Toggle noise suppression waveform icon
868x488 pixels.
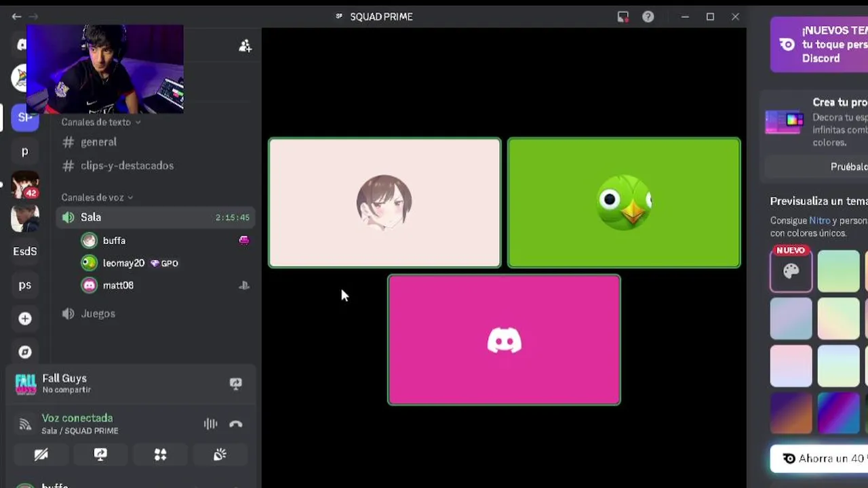click(210, 424)
